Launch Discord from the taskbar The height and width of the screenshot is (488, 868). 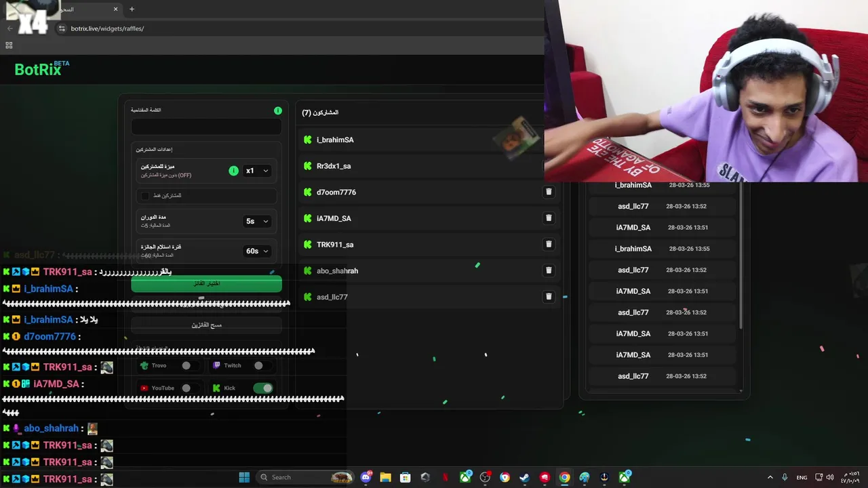366,477
